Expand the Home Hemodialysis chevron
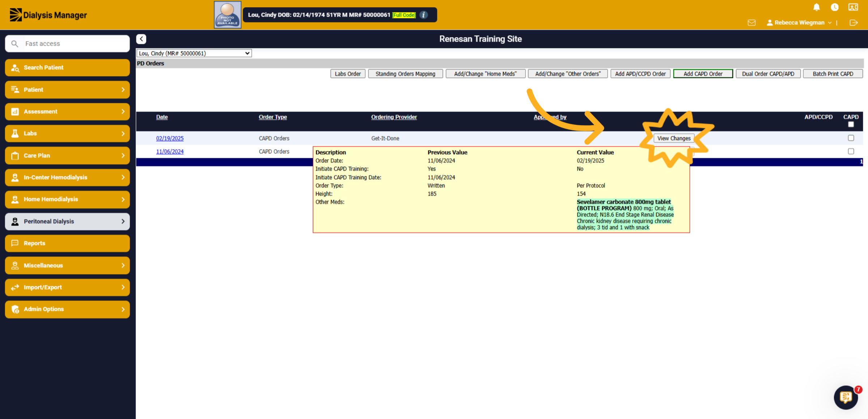 pyautogui.click(x=123, y=199)
